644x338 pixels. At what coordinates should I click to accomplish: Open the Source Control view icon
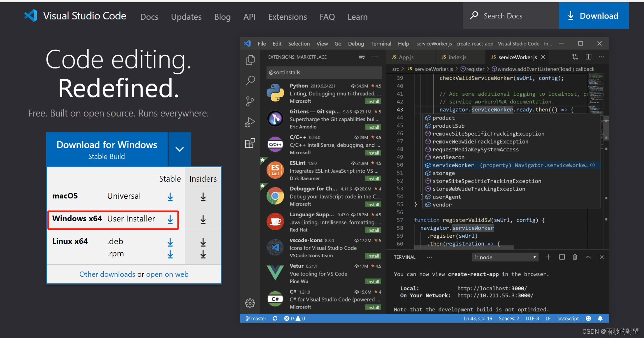pos(250,101)
